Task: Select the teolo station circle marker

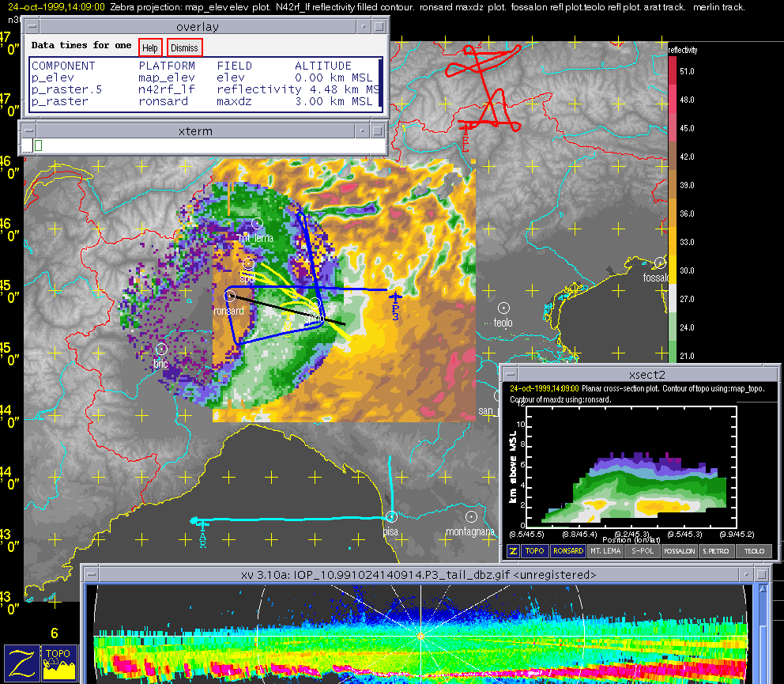Action: point(504,307)
